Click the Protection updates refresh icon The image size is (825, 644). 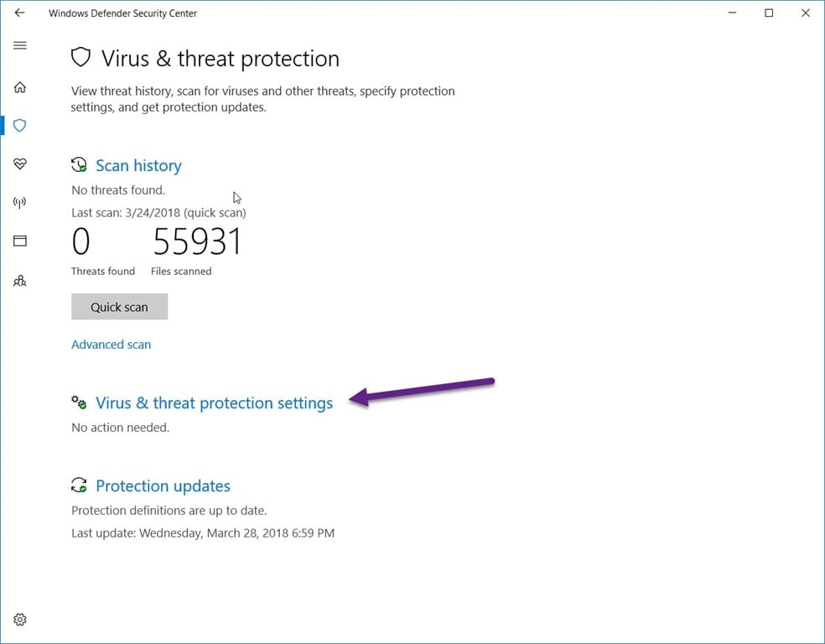click(79, 486)
